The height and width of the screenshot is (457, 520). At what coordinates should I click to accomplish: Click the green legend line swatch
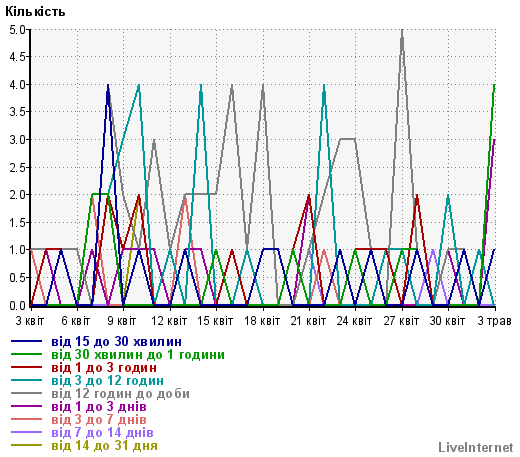26,354
